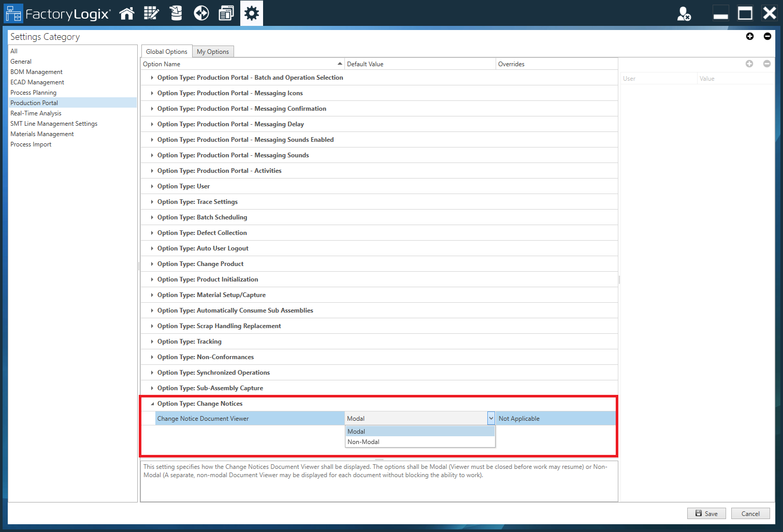Switch to the Global Options tab

pyautogui.click(x=166, y=51)
